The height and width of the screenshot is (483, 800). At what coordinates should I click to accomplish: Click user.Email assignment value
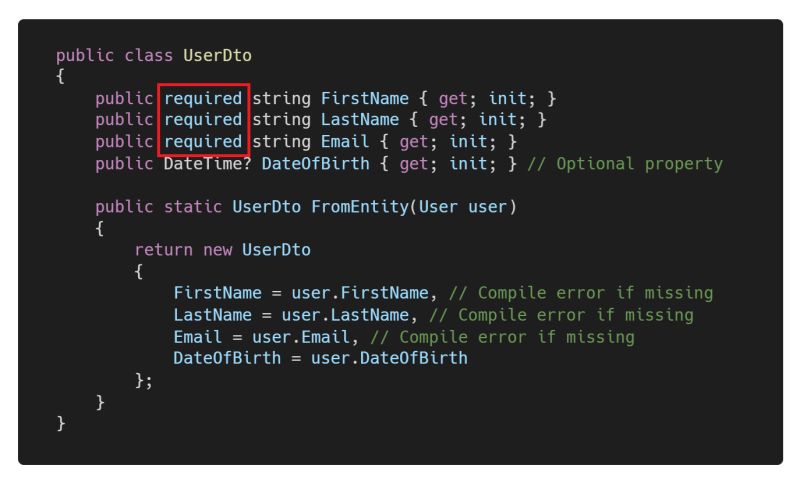click(x=301, y=337)
